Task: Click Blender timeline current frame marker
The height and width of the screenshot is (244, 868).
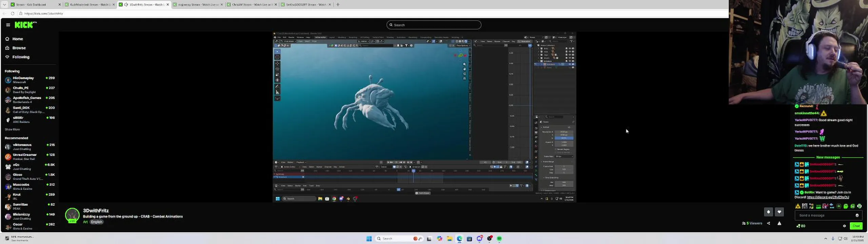Action: (x=413, y=171)
